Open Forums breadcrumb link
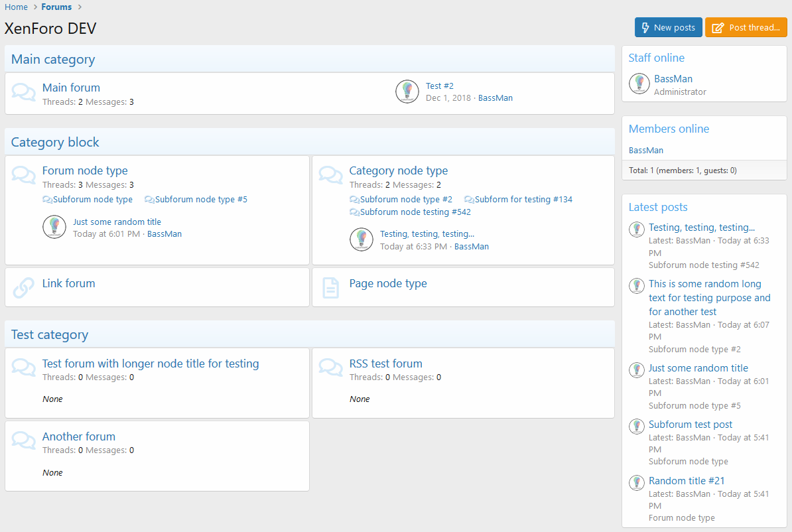Screen dimensions: 792x532 [56, 7]
